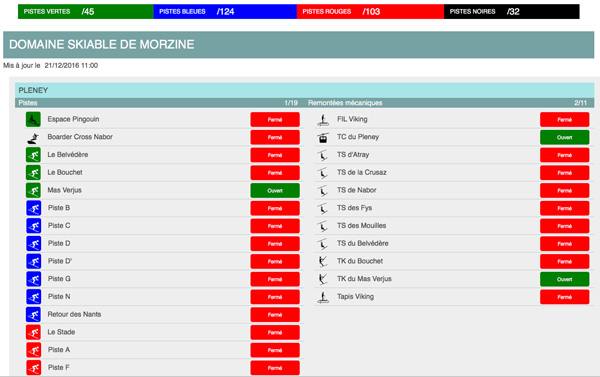The image size is (600, 377).
Task: Select the Pistes Noires black tab
Action: point(512,11)
